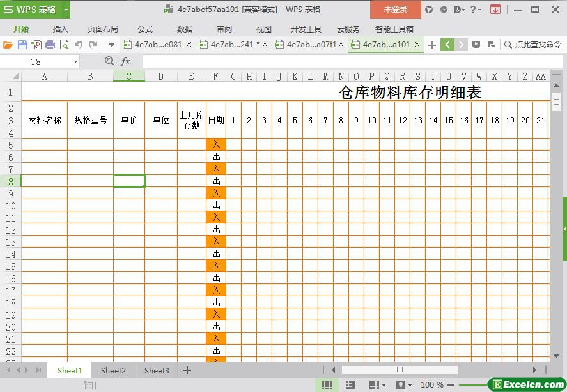
Task: Switch to Sheet2 tab
Action: pyautogui.click(x=113, y=370)
